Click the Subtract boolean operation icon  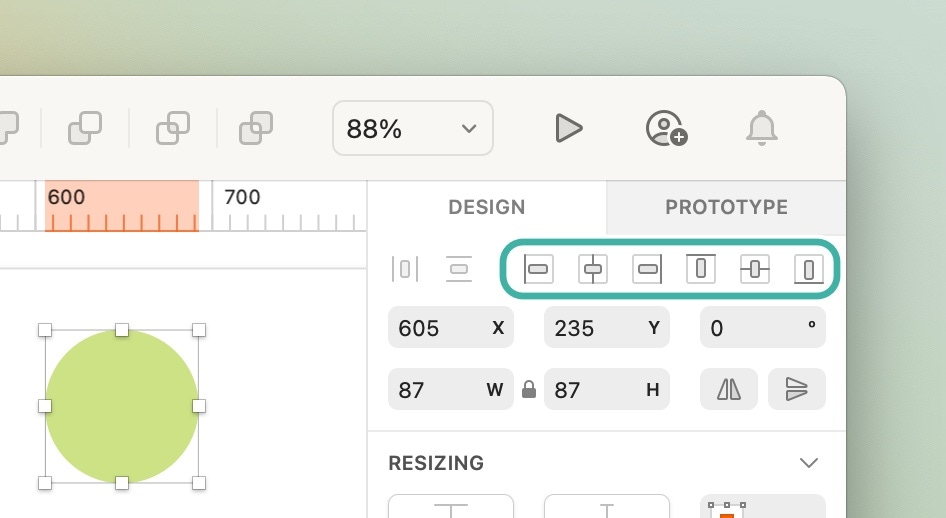click(x=85, y=128)
